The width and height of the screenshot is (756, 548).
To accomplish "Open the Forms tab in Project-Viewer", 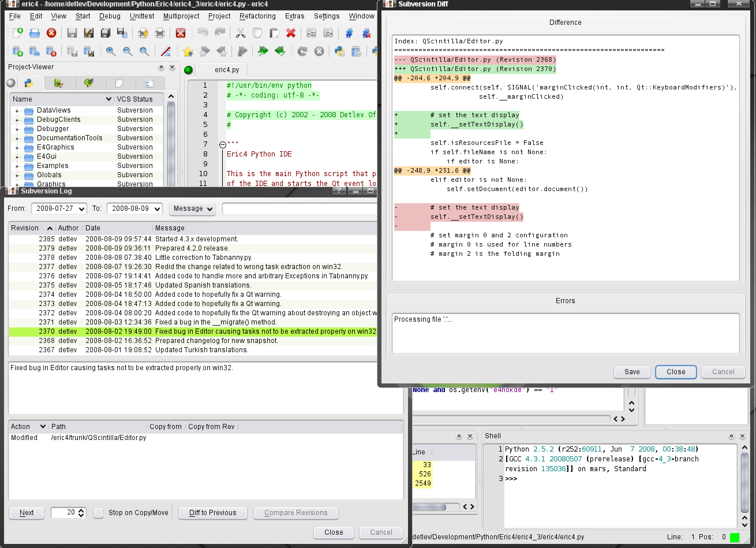I will (x=58, y=83).
